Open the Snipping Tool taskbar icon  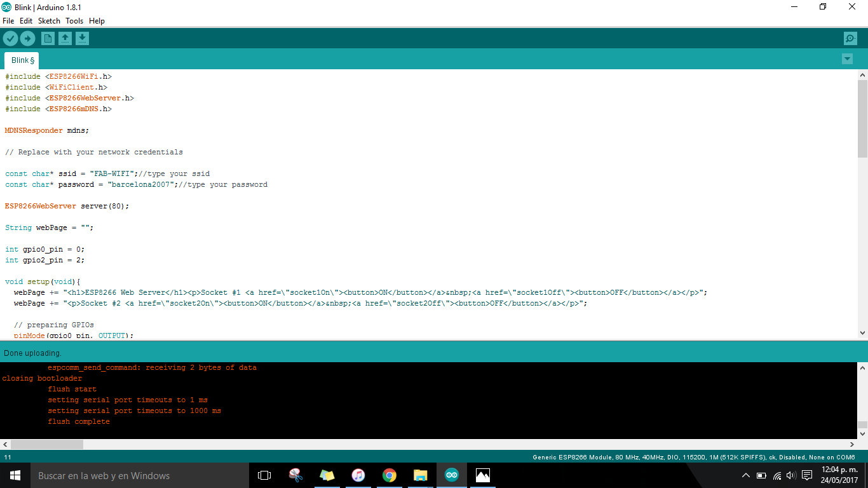click(x=295, y=475)
